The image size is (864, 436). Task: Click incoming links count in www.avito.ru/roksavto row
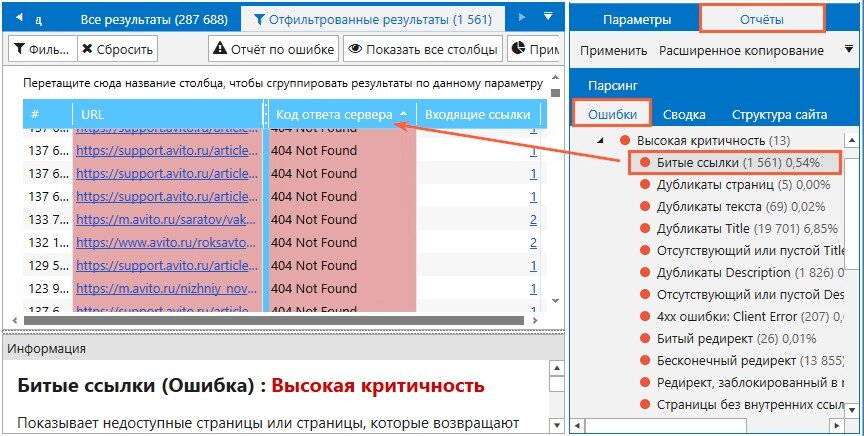(x=533, y=243)
